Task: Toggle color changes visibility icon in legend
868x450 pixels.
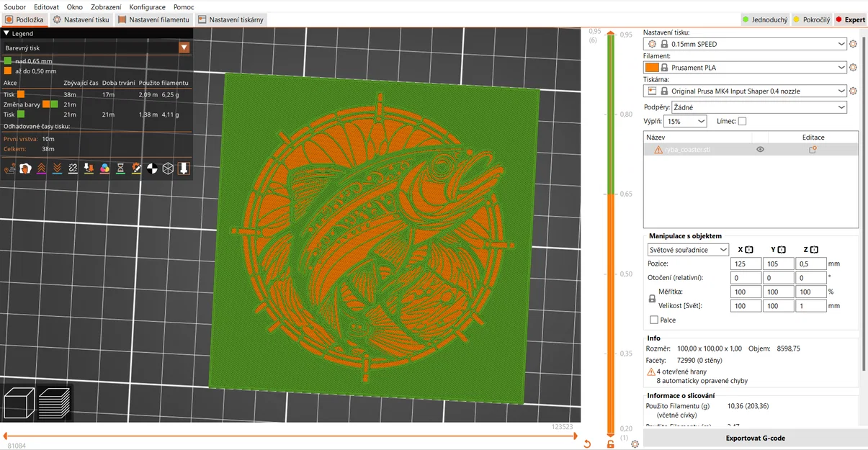Action: 104,168
